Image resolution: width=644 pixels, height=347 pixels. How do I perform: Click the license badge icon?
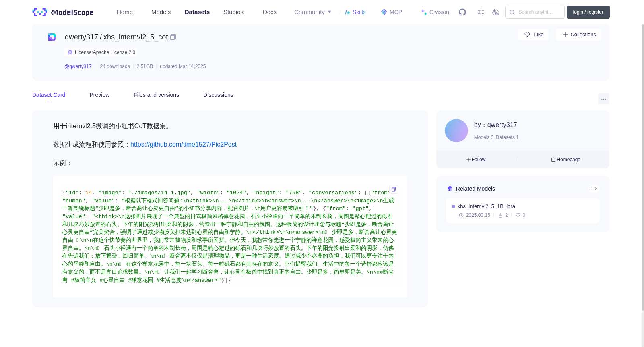(x=70, y=52)
